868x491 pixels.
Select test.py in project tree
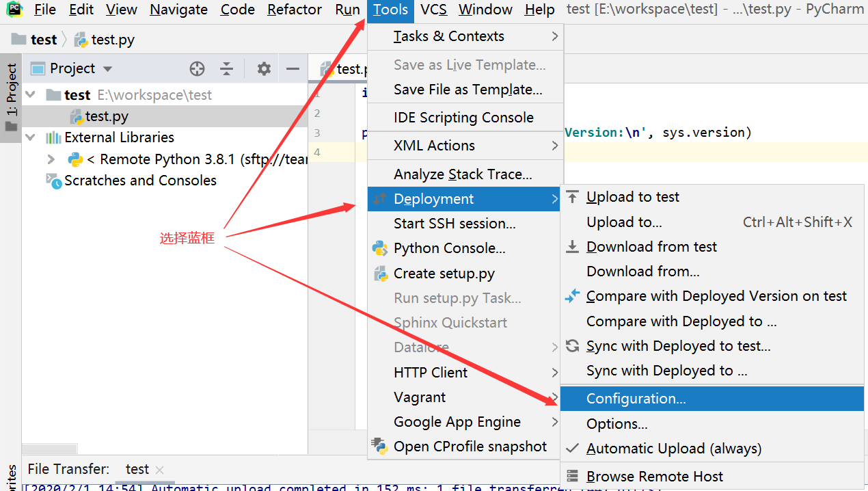tap(107, 116)
